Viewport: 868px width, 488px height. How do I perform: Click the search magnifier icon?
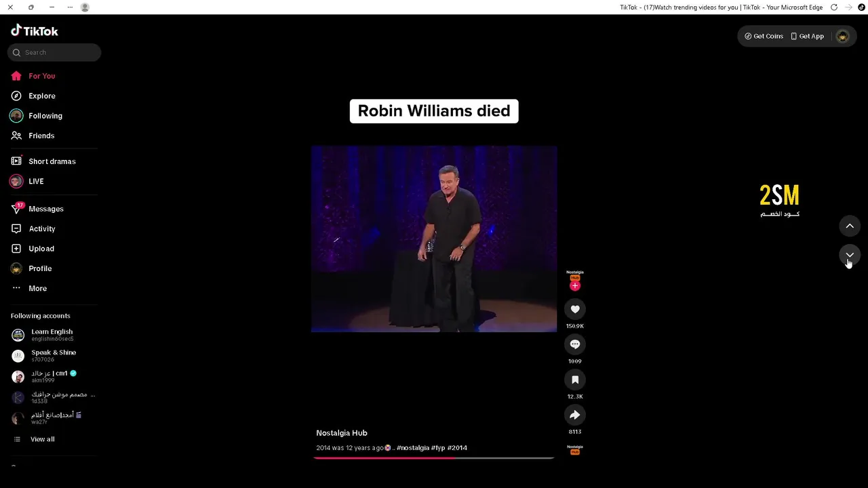[x=17, y=52]
